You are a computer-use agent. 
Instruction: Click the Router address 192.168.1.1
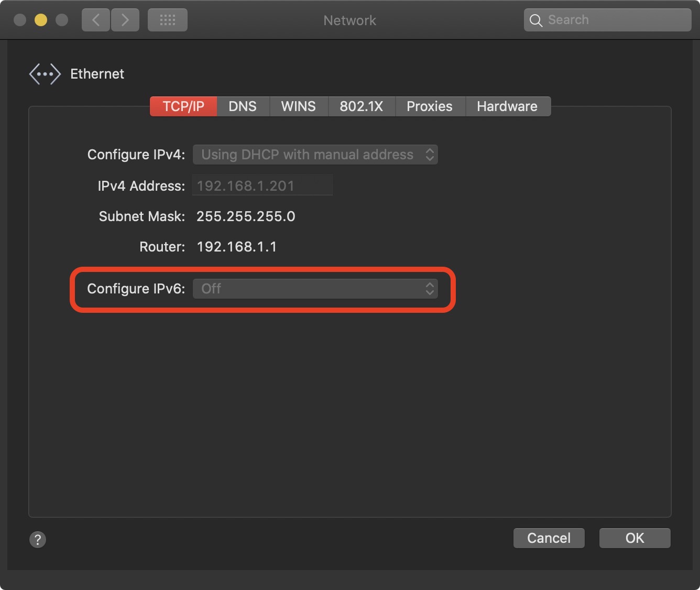tap(236, 247)
